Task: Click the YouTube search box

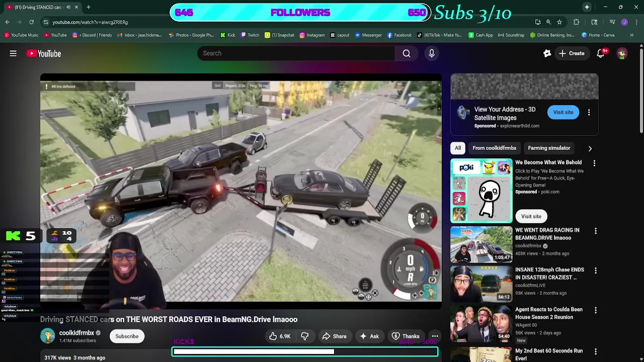Action: (x=296, y=53)
